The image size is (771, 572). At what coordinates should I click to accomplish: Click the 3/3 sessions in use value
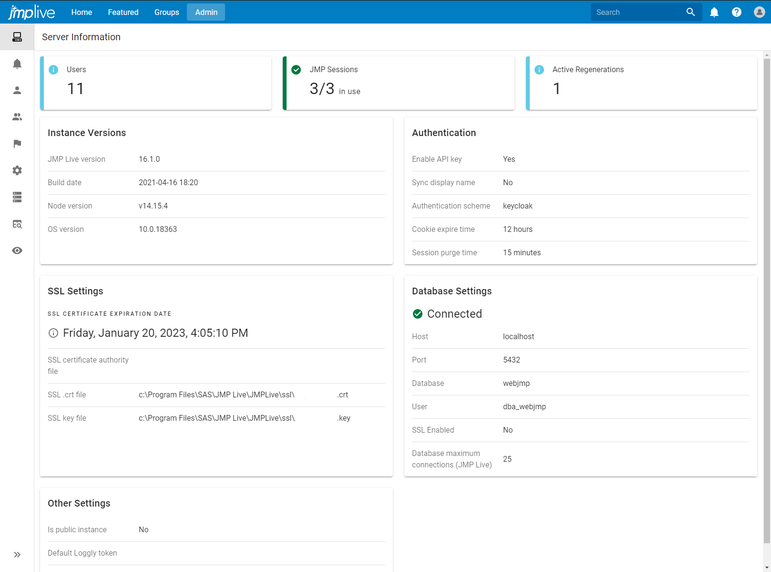click(x=335, y=89)
